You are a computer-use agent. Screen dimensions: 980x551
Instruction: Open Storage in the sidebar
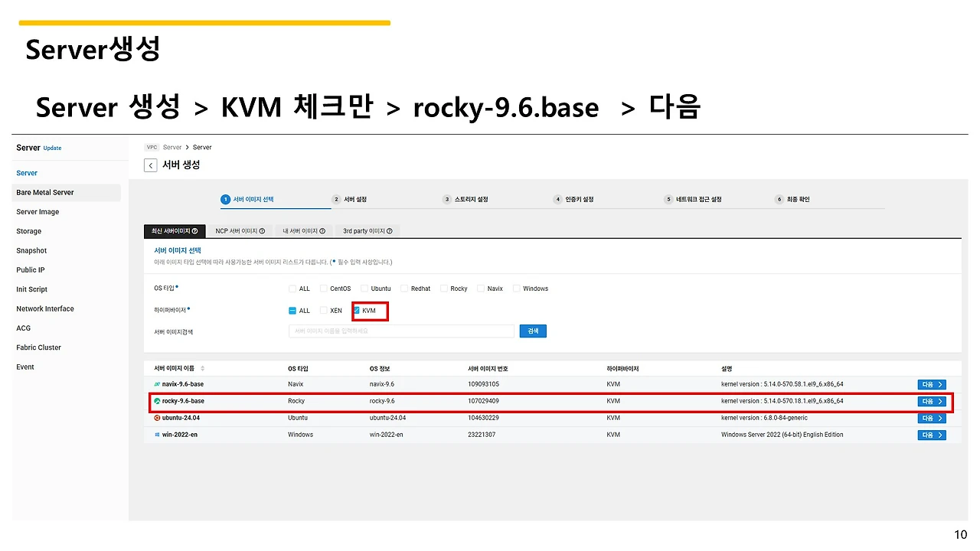pos(29,231)
